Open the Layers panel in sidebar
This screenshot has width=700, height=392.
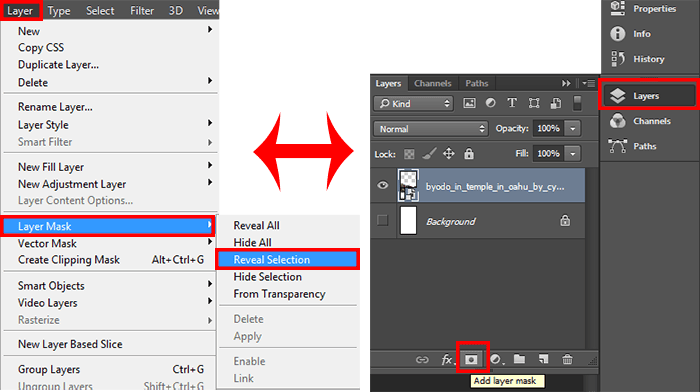[x=650, y=96]
